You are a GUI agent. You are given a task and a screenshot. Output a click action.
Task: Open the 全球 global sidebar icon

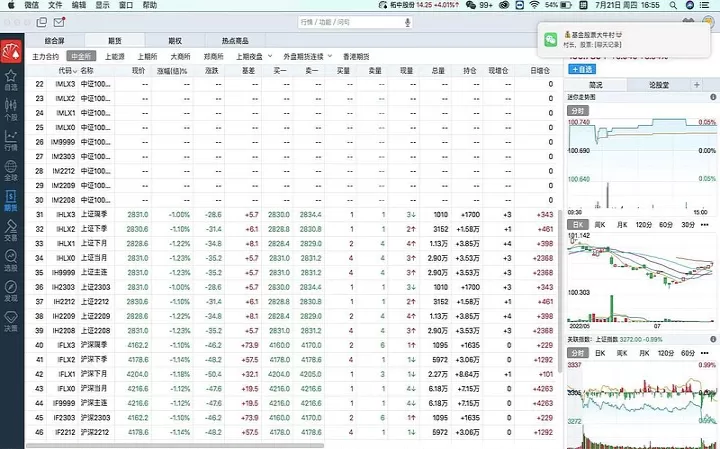11,170
